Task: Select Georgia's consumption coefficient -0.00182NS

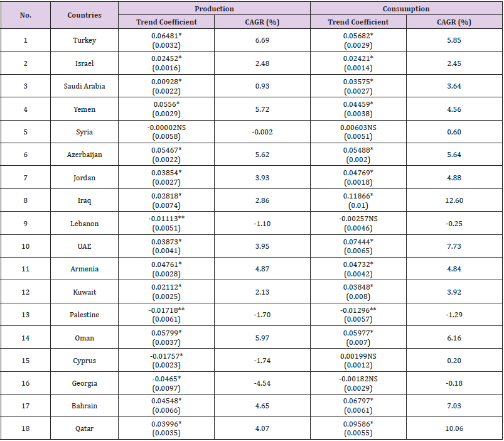Action: pos(358,379)
